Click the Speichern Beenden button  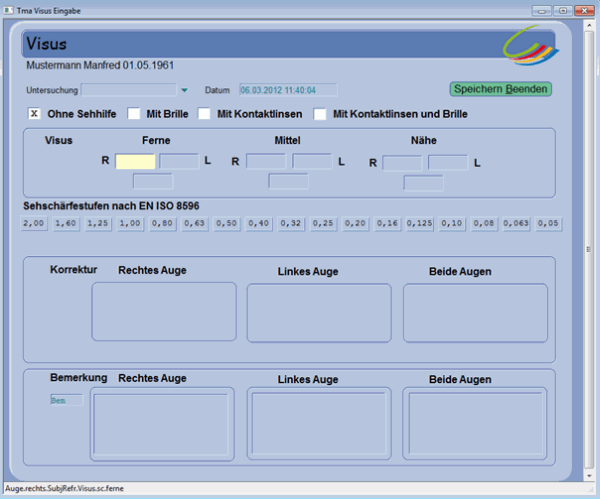click(x=500, y=89)
